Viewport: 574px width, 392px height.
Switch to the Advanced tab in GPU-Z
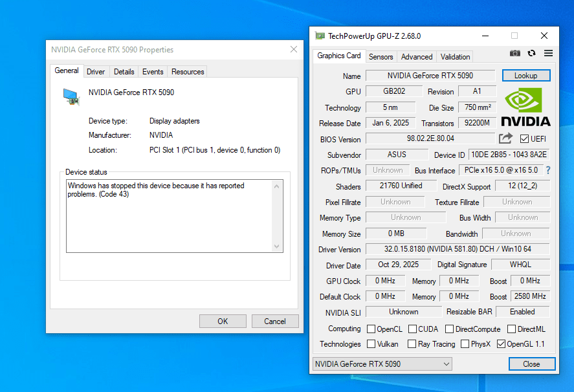click(417, 57)
